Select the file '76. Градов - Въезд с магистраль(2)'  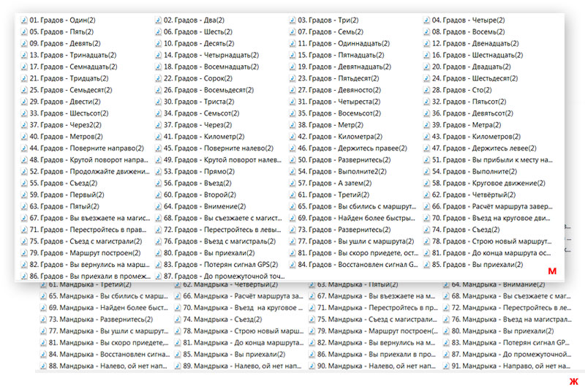[215, 241]
